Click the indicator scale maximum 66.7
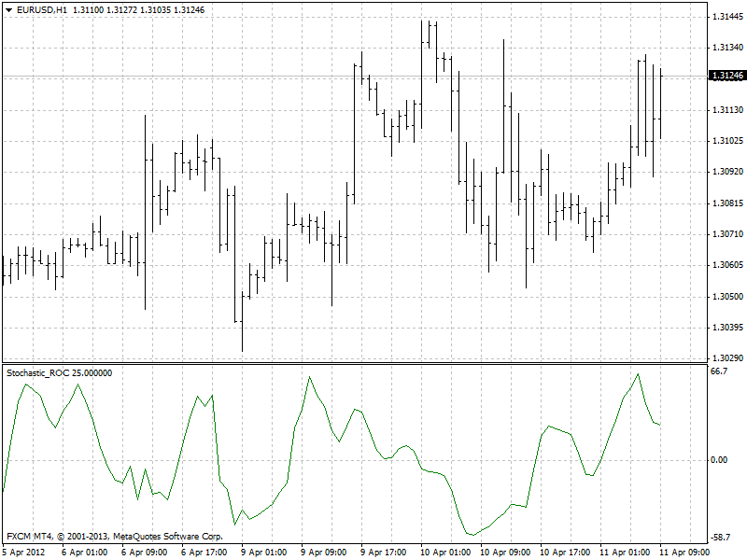The width and height of the screenshot is (747, 560). click(x=719, y=371)
